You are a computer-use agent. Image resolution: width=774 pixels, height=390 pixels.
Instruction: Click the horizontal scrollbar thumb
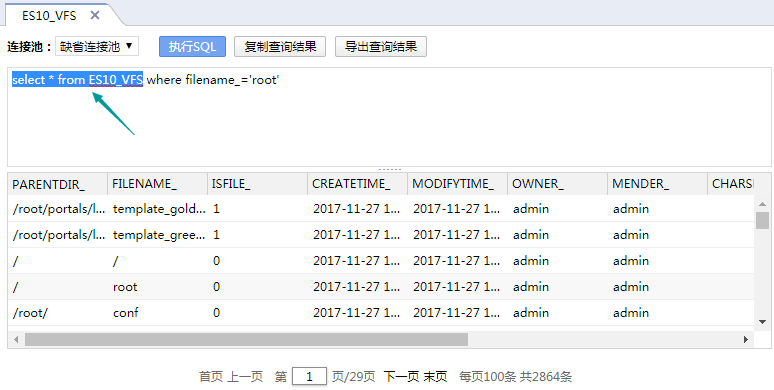pyautogui.click(x=246, y=339)
